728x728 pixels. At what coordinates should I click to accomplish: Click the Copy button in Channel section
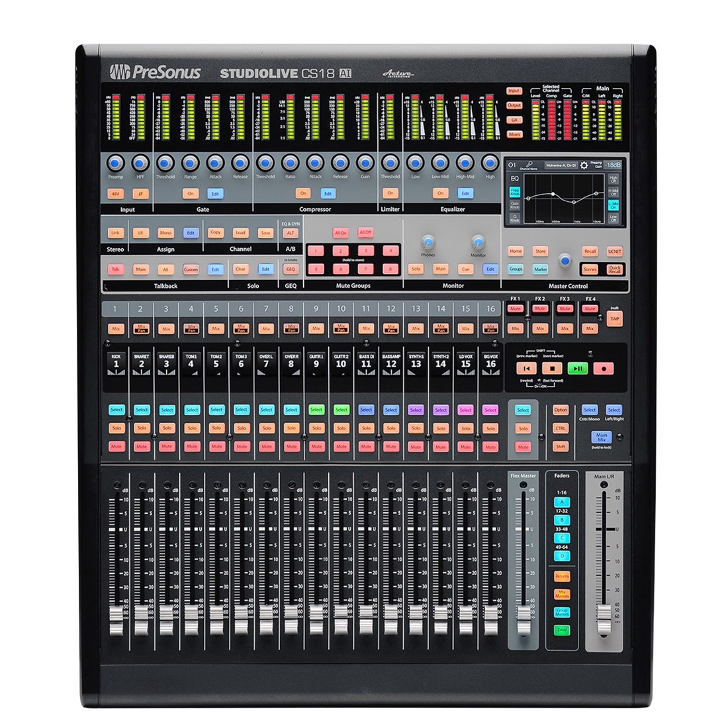point(216,233)
